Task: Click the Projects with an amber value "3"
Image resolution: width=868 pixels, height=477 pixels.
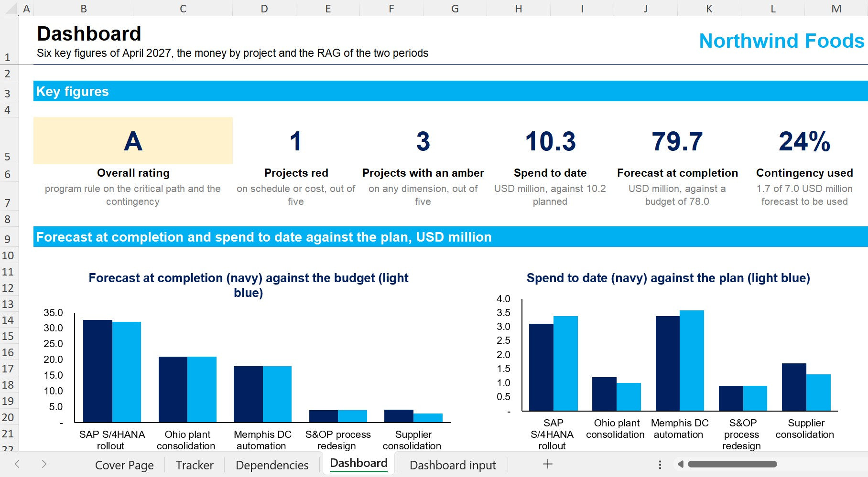Action: 423,142
